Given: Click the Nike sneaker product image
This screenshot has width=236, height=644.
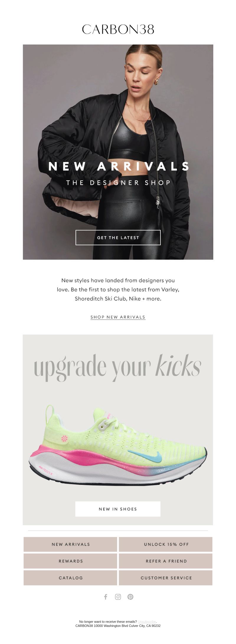Looking at the screenshot, I should pyautogui.click(x=118, y=446).
